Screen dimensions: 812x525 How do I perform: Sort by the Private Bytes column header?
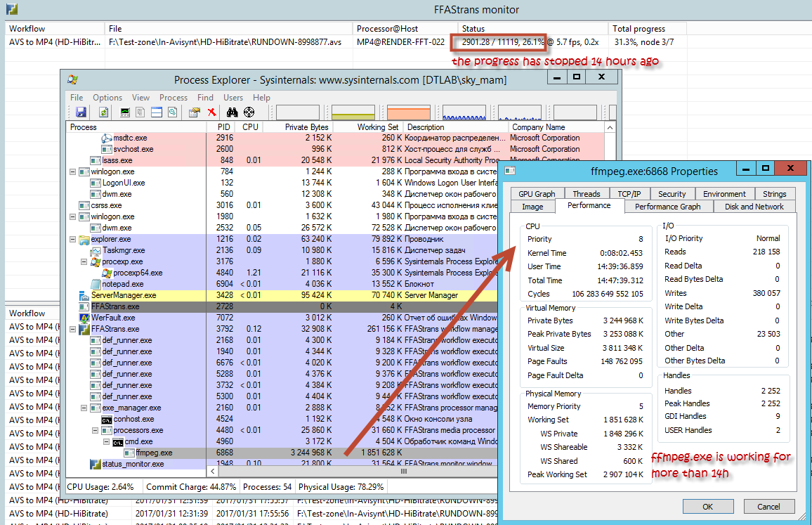[298, 127]
